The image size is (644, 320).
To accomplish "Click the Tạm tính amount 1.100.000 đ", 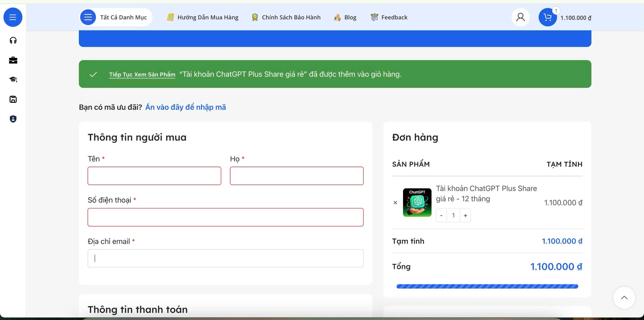I will pos(562,241).
